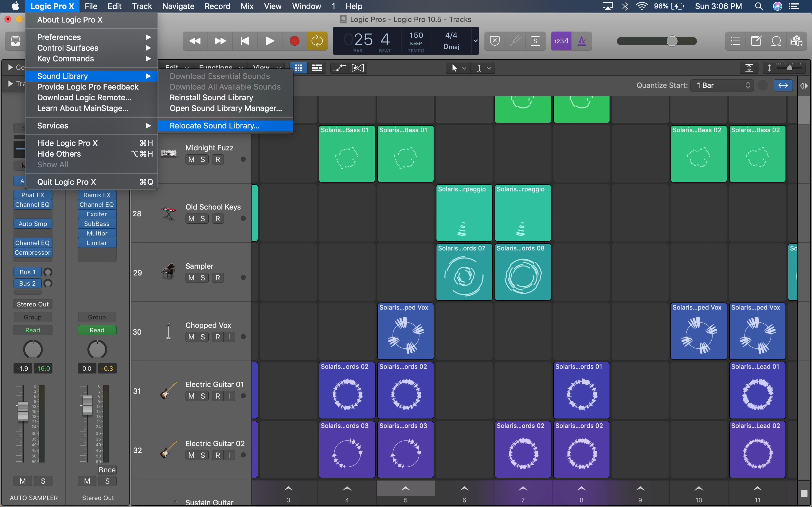Solo the Chopped Vox track

click(203, 337)
